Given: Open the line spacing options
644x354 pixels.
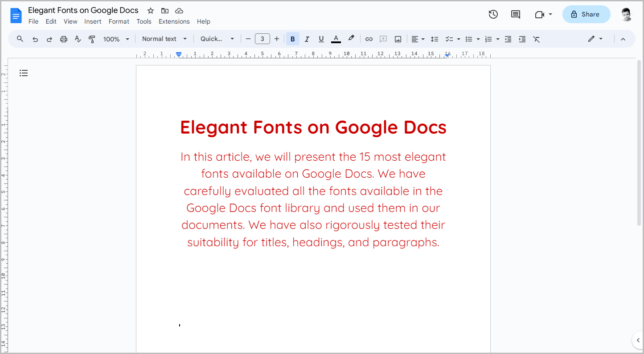Looking at the screenshot, I should [x=435, y=39].
